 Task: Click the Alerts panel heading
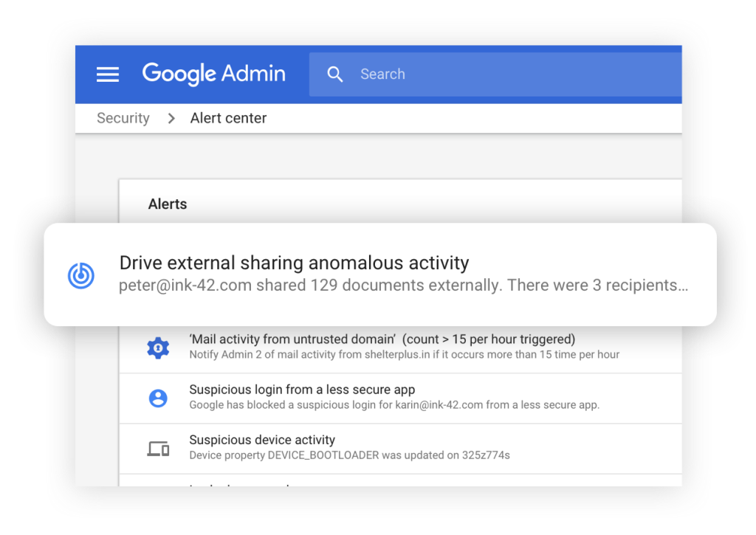pyautogui.click(x=168, y=204)
